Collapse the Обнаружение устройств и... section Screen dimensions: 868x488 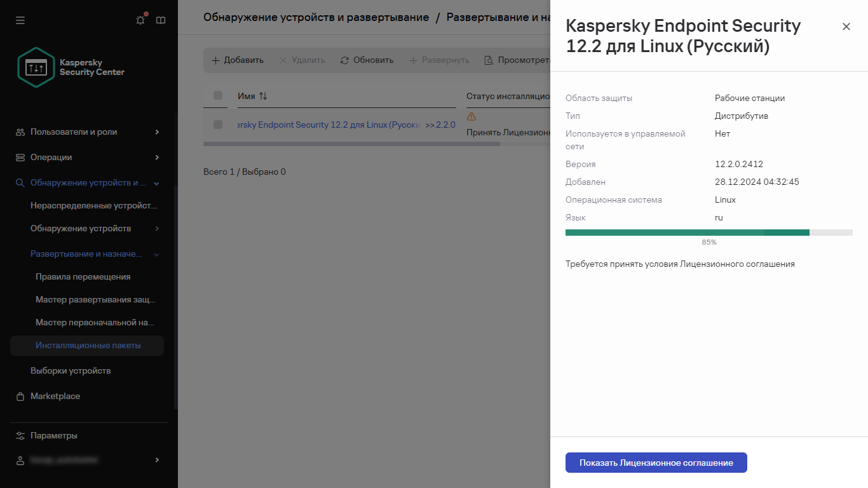pyautogui.click(x=156, y=182)
